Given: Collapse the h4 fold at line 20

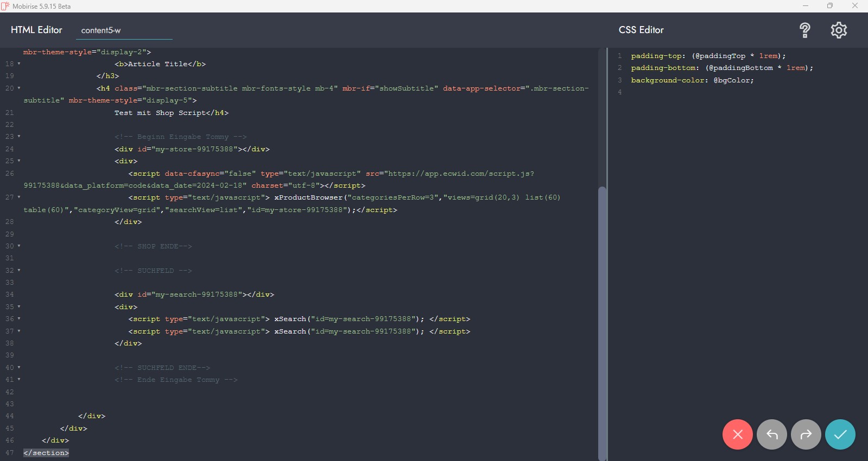Looking at the screenshot, I should [19, 88].
